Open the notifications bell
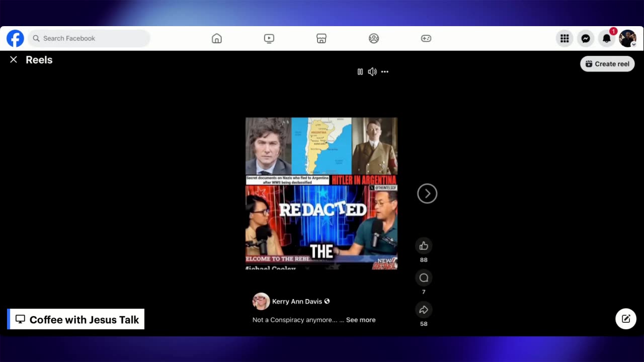 [607, 38]
